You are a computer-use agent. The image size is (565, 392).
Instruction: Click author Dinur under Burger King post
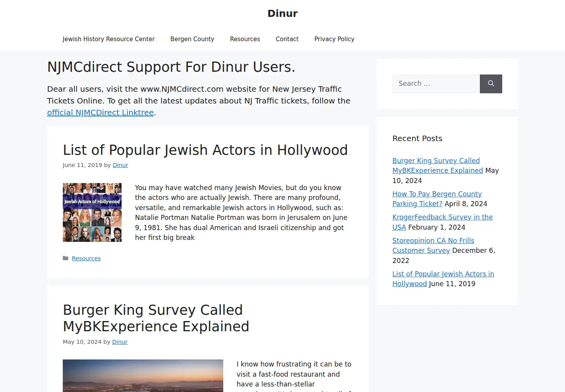point(120,342)
